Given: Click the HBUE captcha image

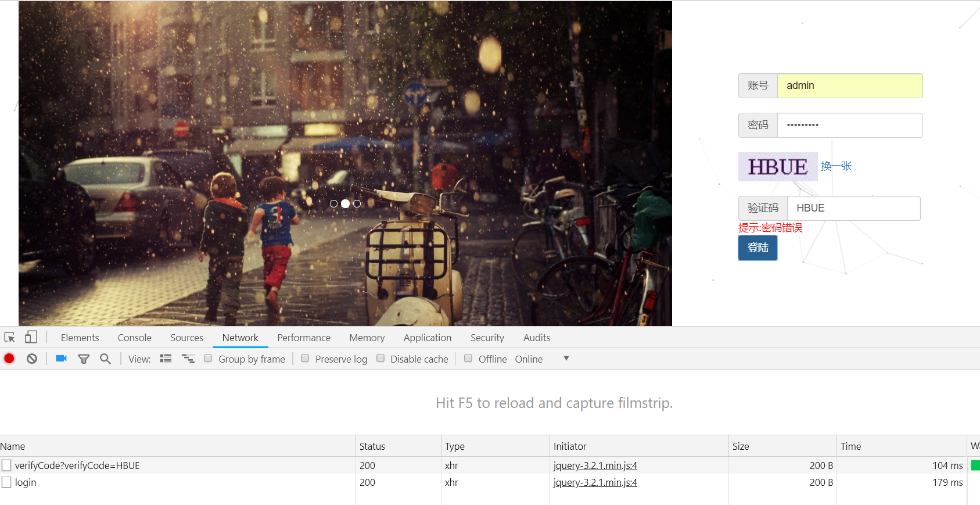Looking at the screenshot, I should pyautogui.click(x=778, y=167).
